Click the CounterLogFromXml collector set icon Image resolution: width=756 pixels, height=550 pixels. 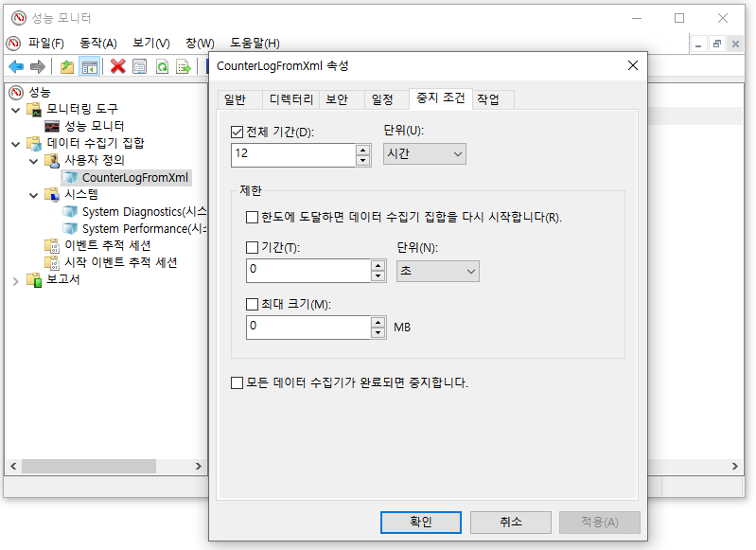(x=70, y=178)
